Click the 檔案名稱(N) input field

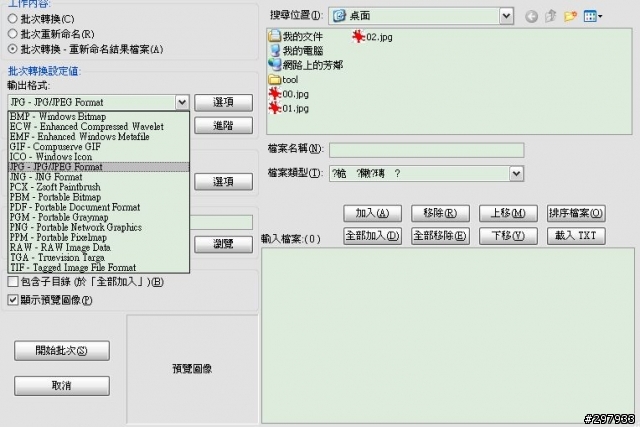click(x=427, y=150)
